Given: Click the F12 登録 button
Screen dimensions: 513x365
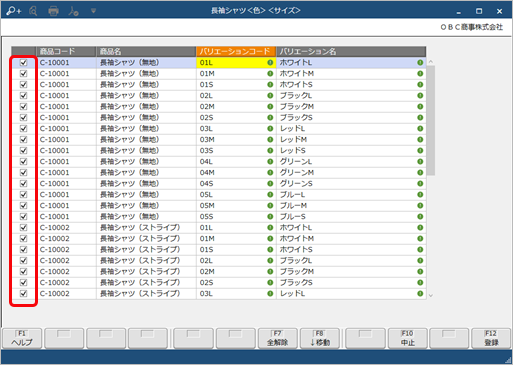Looking at the screenshot, I should tap(491, 338).
